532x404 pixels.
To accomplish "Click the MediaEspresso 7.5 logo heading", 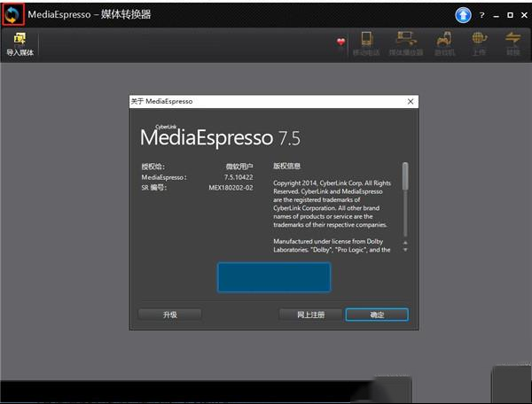I will (x=220, y=136).
